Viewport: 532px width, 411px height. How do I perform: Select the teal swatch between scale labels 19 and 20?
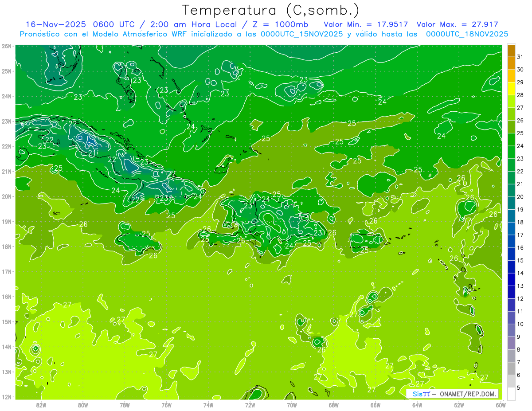pyautogui.click(x=511, y=203)
